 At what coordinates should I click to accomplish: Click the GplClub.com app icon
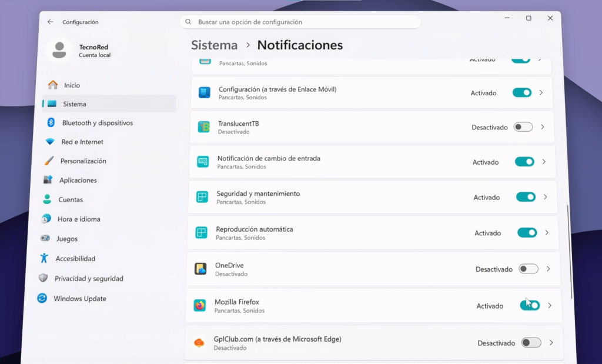click(199, 342)
